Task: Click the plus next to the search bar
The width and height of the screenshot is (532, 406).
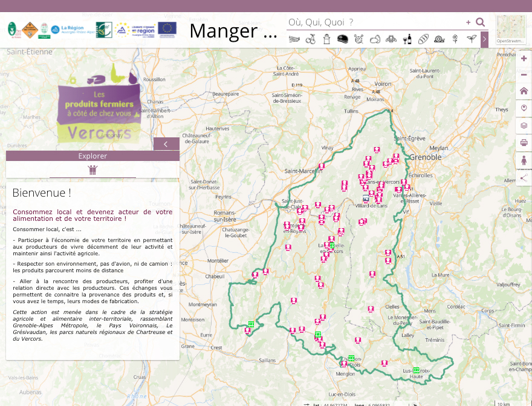Action: [469, 21]
